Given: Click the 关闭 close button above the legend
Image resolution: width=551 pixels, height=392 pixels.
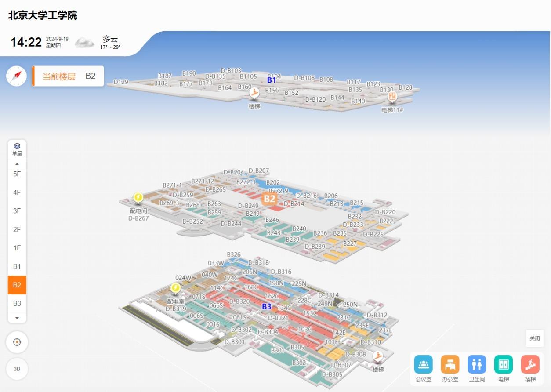Looking at the screenshot, I should 534,338.
